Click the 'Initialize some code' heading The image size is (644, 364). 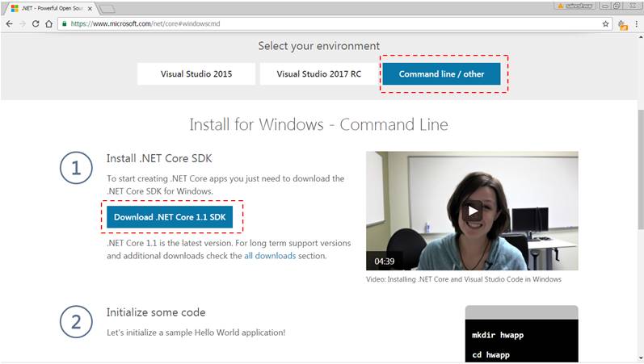tap(156, 312)
